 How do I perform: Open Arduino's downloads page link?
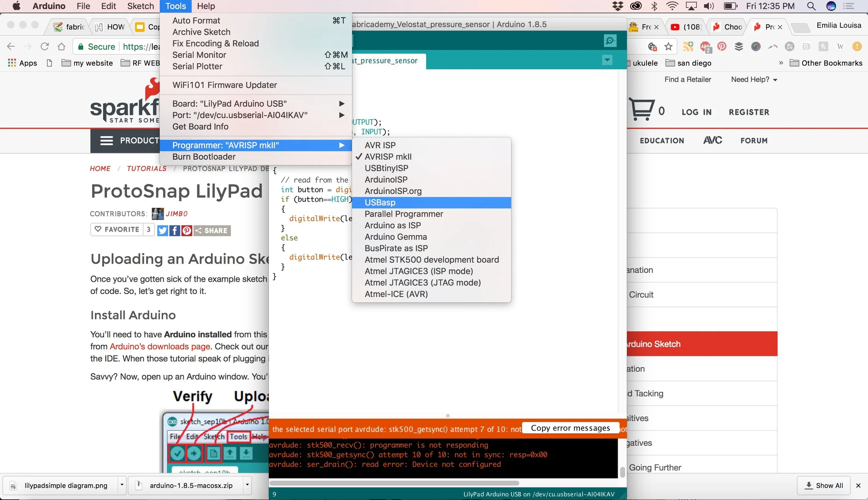click(160, 346)
